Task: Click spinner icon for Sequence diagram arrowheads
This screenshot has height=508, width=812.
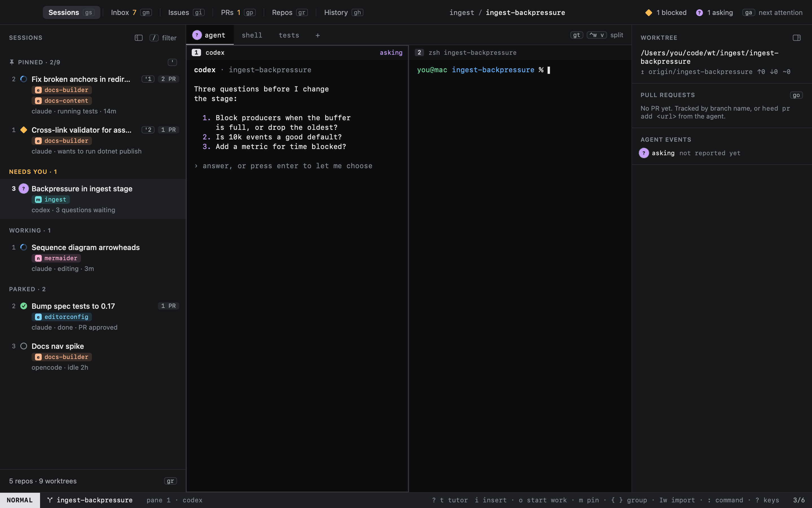Action: 23,247
